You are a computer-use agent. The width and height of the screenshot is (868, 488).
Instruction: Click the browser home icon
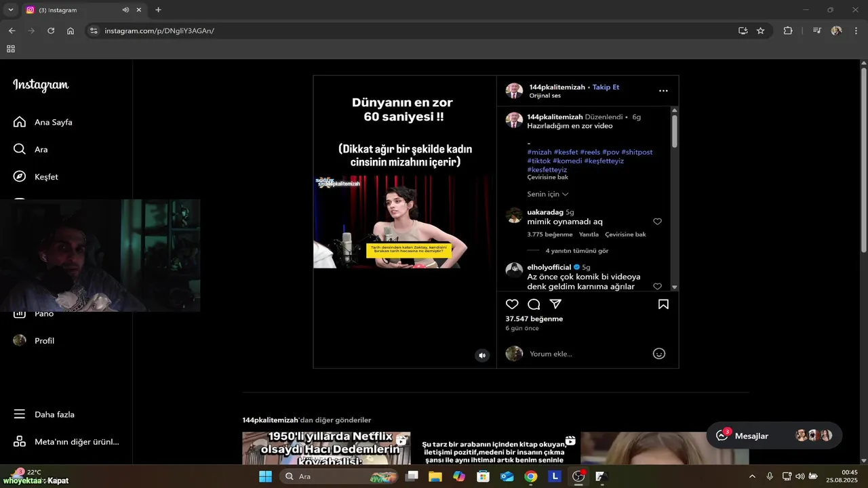pos(71,30)
